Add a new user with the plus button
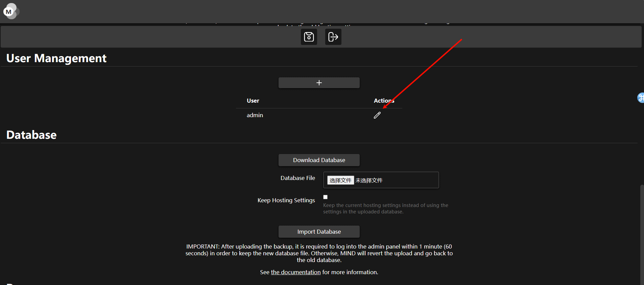The width and height of the screenshot is (644, 285). (319, 83)
